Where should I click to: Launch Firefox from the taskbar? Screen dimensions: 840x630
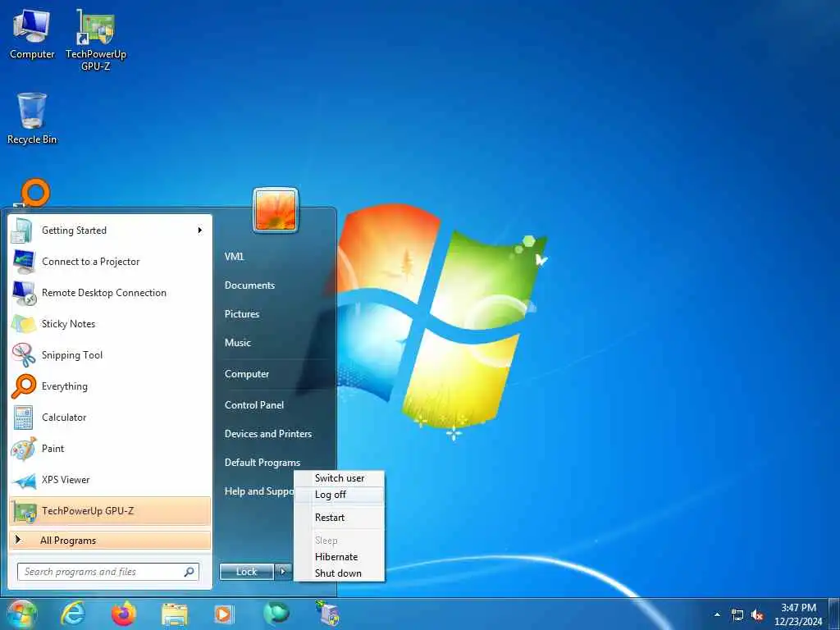tap(124, 614)
